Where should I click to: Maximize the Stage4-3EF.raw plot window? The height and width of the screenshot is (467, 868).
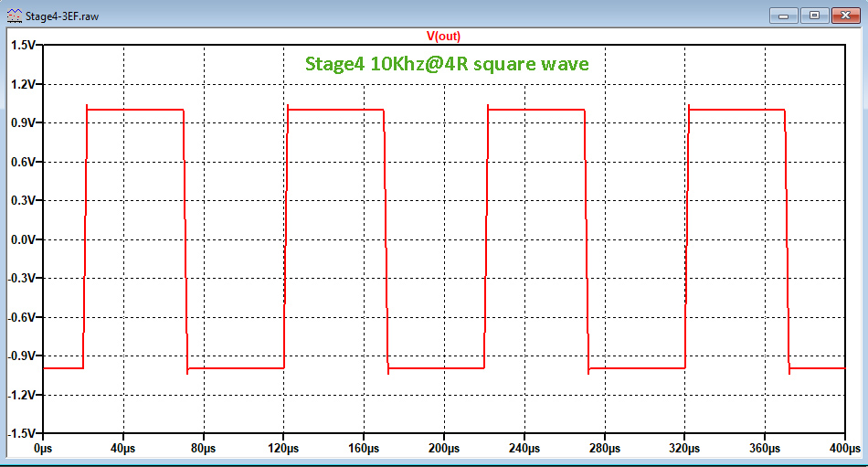[x=814, y=16]
